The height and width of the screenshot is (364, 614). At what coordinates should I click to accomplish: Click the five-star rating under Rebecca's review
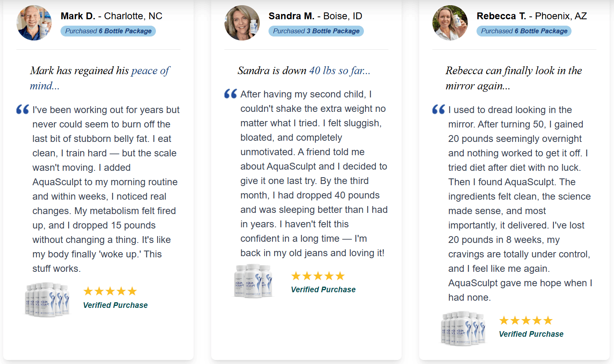[x=526, y=320]
